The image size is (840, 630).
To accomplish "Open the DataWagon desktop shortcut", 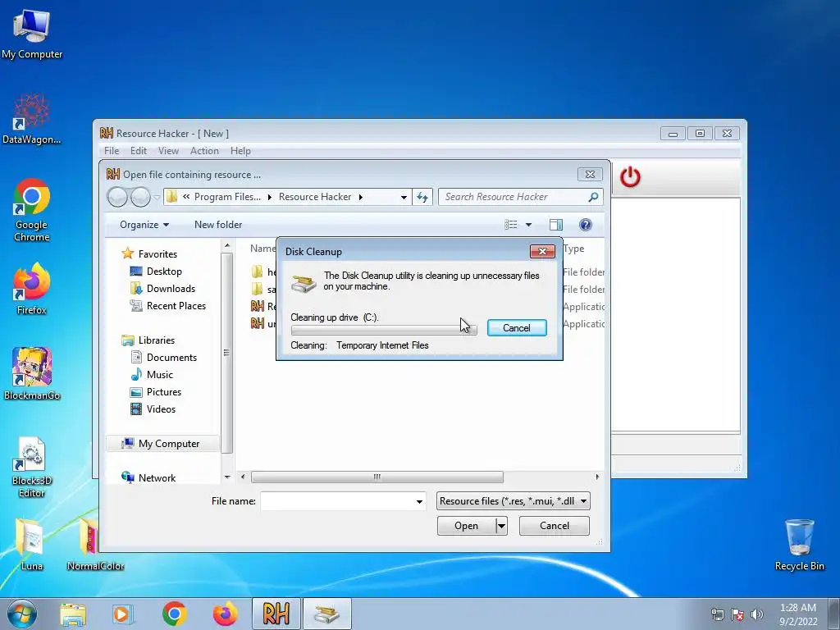I will [32, 120].
